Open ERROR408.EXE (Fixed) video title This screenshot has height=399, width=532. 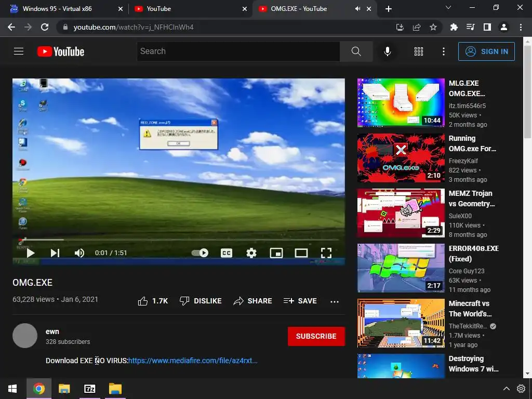[x=474, y=254]
